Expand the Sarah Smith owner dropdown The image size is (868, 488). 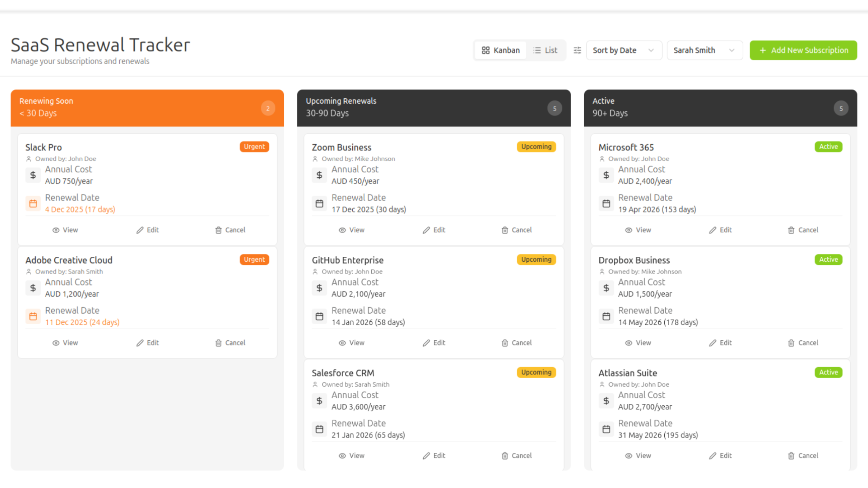[704, 50]
